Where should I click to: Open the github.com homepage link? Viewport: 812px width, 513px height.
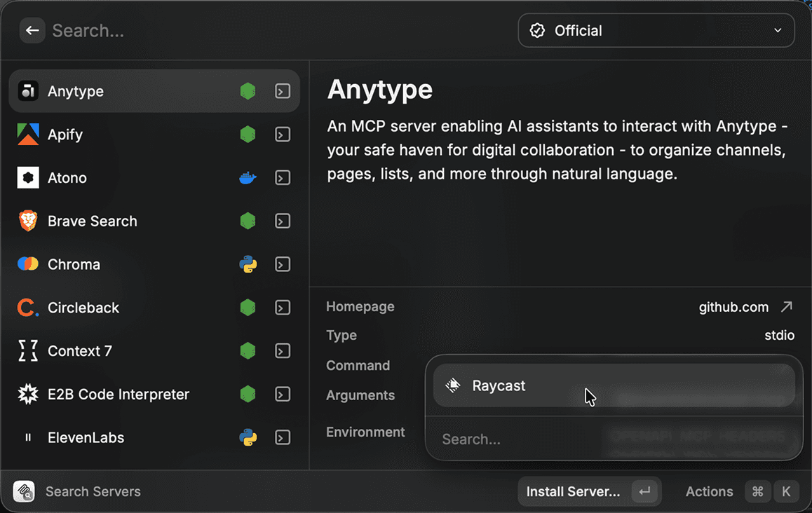pos(733,307)
